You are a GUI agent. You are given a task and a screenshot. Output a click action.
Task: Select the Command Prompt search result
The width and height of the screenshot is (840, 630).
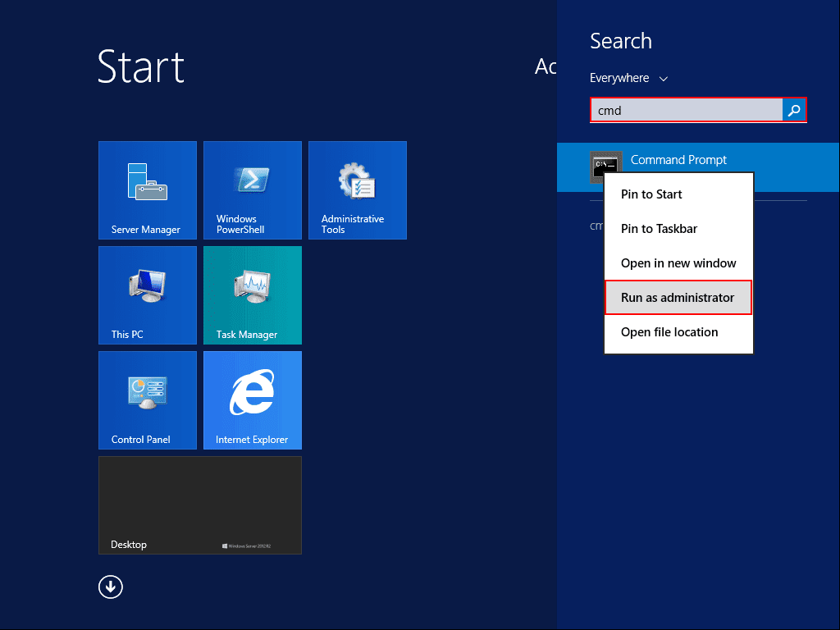tap(698, 167)
